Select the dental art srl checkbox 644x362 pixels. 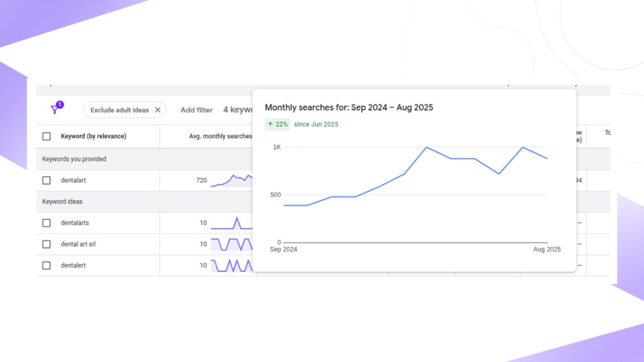pos(47,244)
